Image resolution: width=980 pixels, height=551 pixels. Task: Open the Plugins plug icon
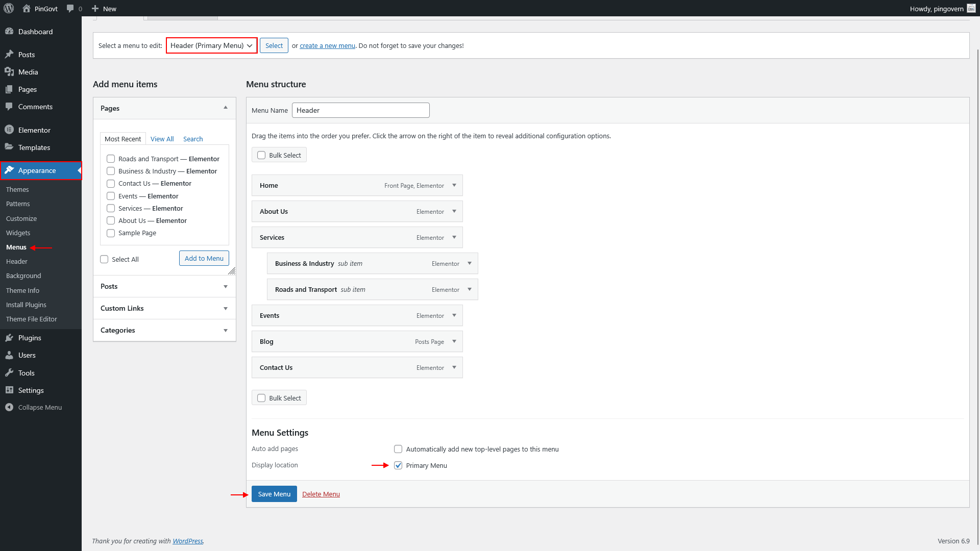(9, 338)
